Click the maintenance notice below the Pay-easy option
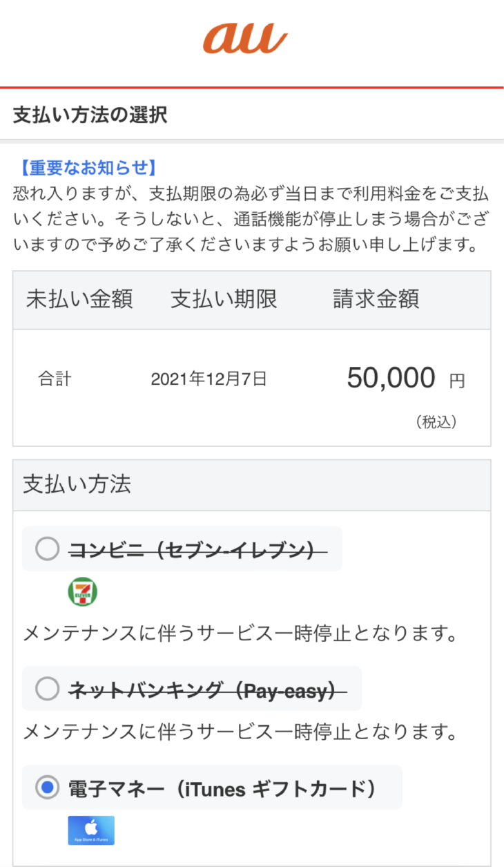 point(240,732)
